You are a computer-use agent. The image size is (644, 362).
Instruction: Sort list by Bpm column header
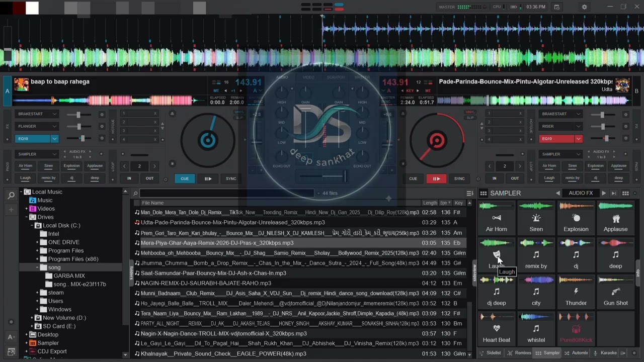[x=446, y=203]
